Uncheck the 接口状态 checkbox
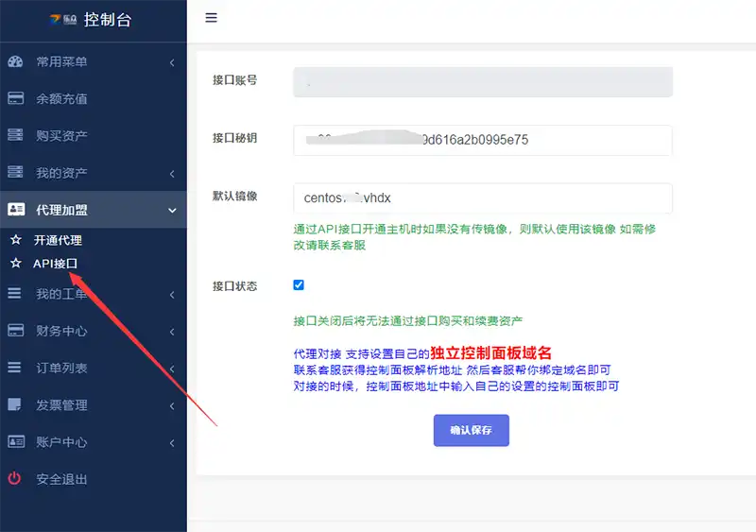This screenshot has width=756, height=532. [299, 284]
